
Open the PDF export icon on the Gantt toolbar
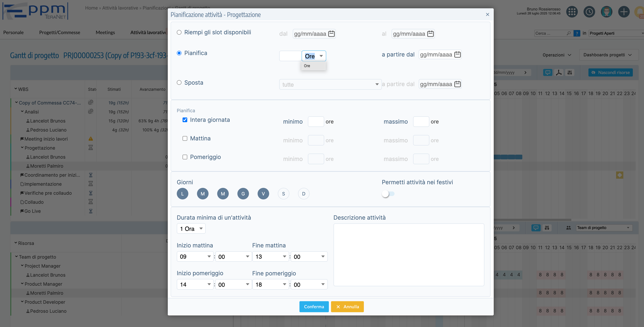tap(559, 73)
